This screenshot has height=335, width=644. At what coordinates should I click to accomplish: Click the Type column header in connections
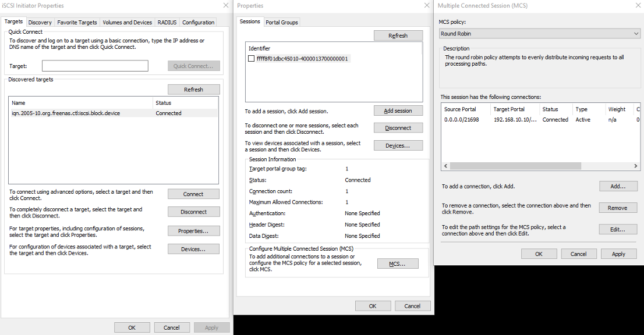[589, 109]
